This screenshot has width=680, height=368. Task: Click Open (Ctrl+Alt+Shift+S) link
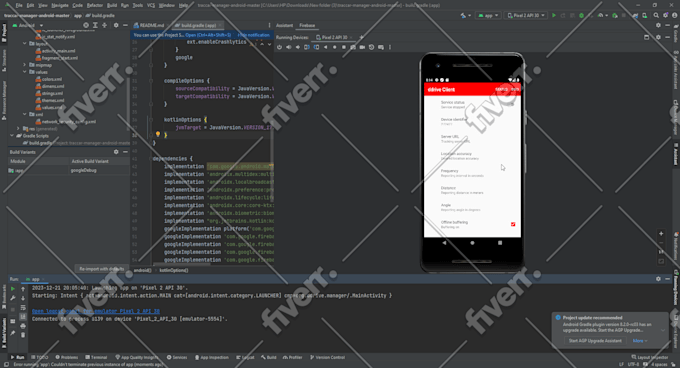[208, 35]
